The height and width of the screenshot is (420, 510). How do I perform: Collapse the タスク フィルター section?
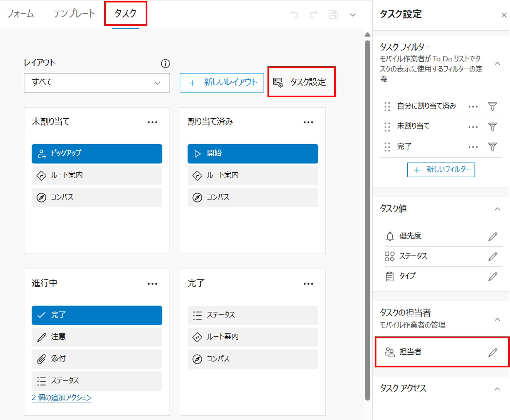coord(497,64)
